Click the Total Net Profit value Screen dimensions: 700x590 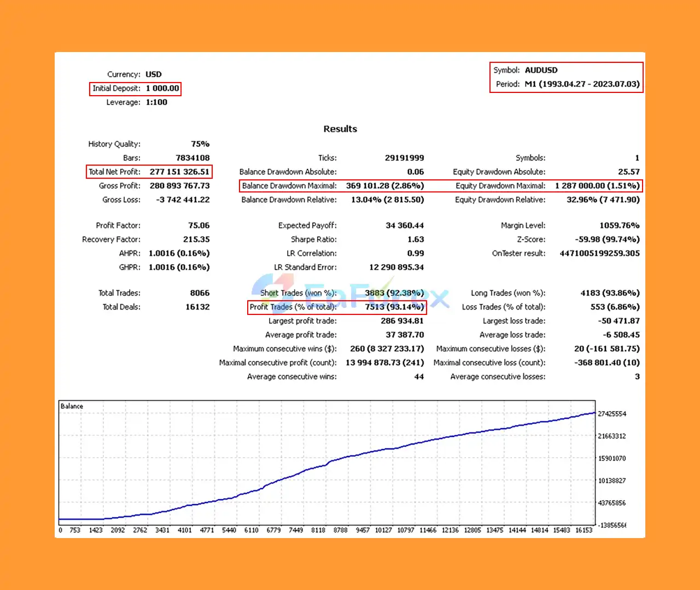(179, 172)
